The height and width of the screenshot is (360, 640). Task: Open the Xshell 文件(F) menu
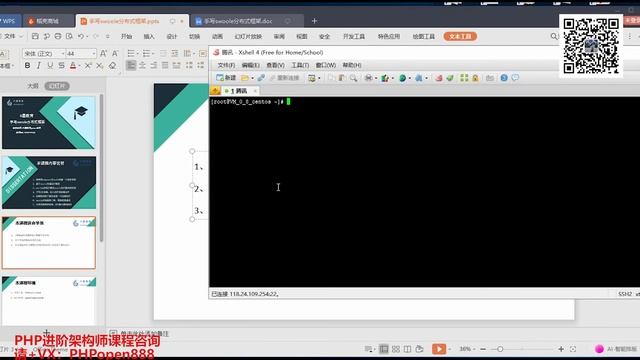click(x=226, y=65)
